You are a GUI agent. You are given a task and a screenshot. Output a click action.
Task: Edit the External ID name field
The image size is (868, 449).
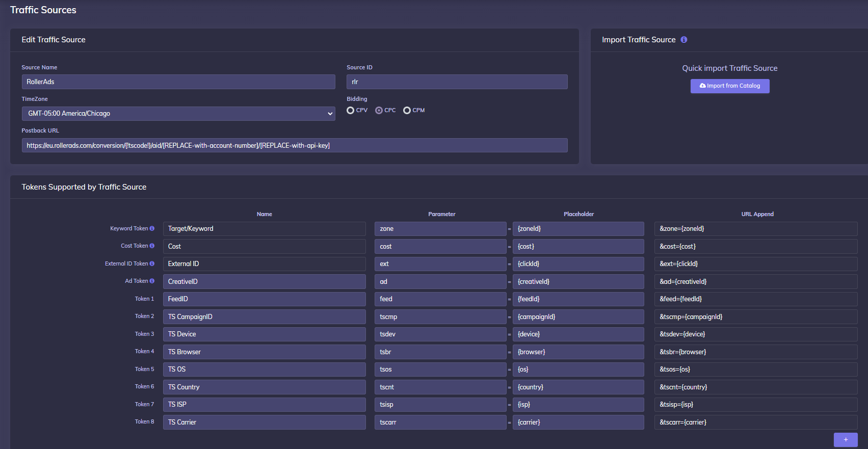(x=265, y=264)
